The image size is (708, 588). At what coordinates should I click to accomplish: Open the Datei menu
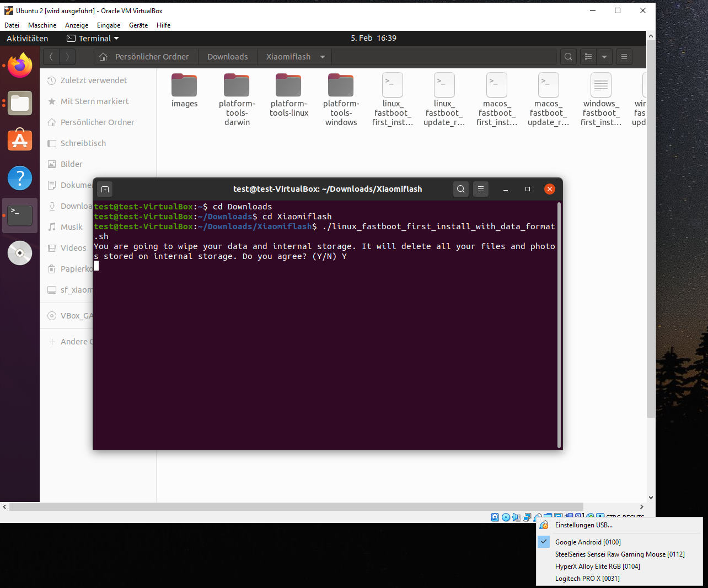[x=12, y=25]
